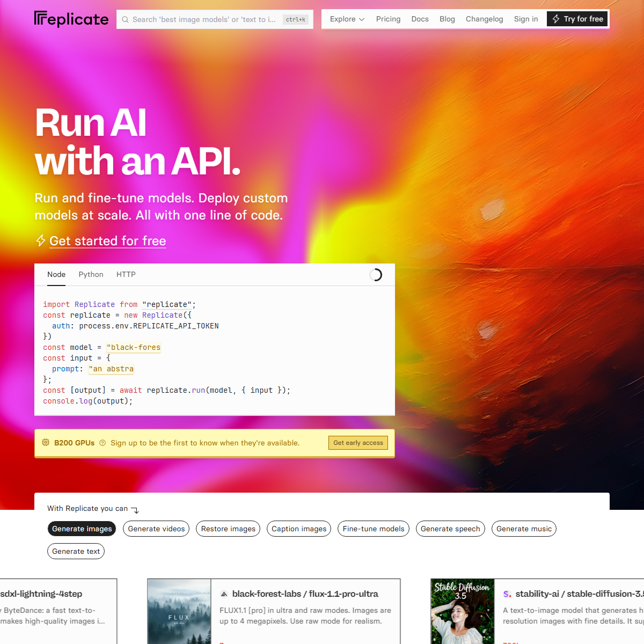The width and height of the screenshot is (644, 644).
Task: Select the Caption images pill
Action: 299,529
